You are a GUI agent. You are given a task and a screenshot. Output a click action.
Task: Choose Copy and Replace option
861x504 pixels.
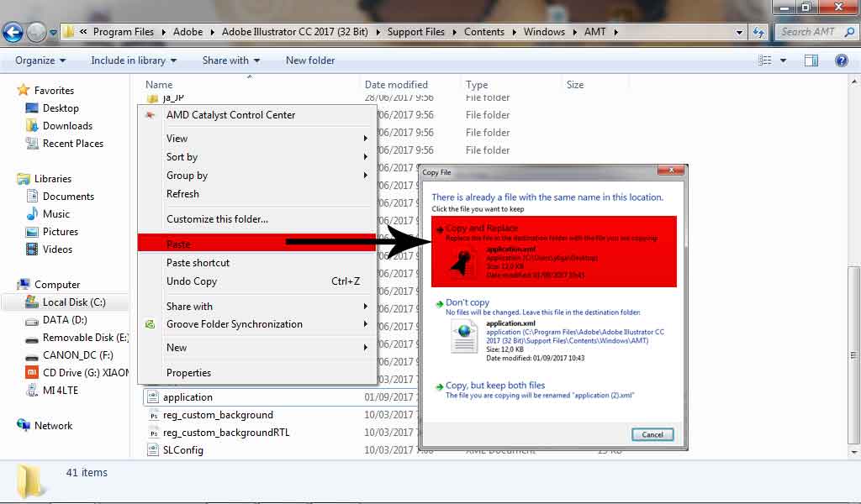(x=553, y=251)
